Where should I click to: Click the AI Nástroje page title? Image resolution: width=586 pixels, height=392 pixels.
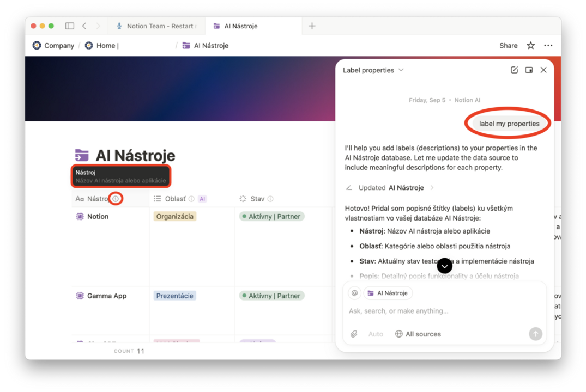pos(135,155)
